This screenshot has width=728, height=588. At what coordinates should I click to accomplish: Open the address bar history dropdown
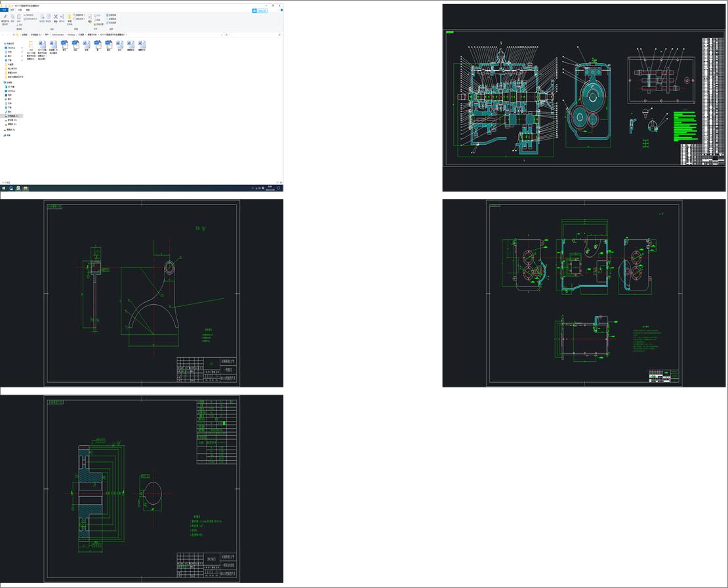click(x=222, y=35)
